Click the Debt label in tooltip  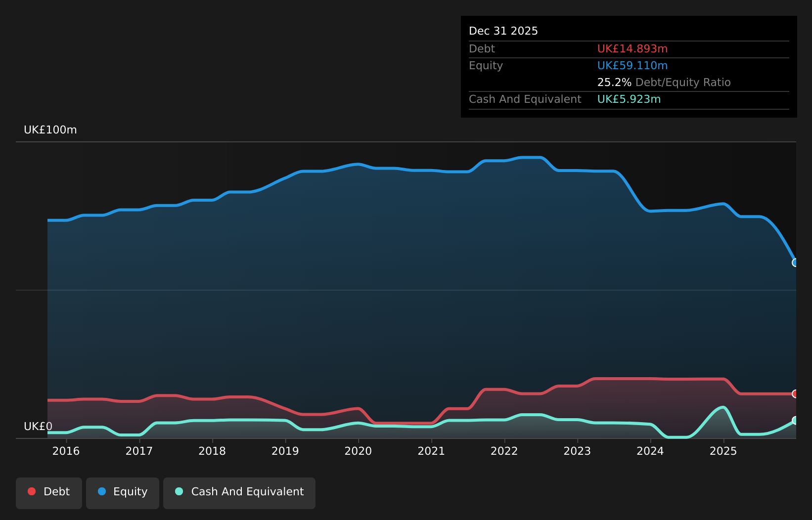[482, 49]
